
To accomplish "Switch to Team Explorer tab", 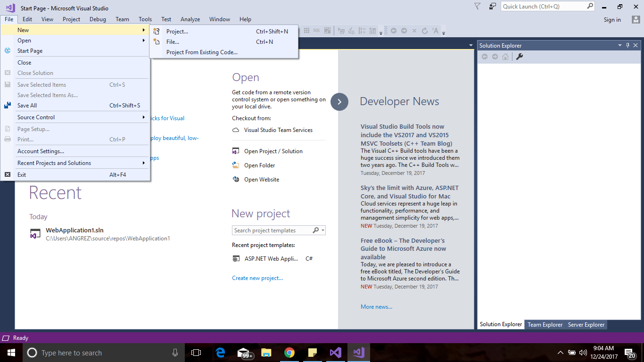I will pyautogui.click(x=545, y=325).
